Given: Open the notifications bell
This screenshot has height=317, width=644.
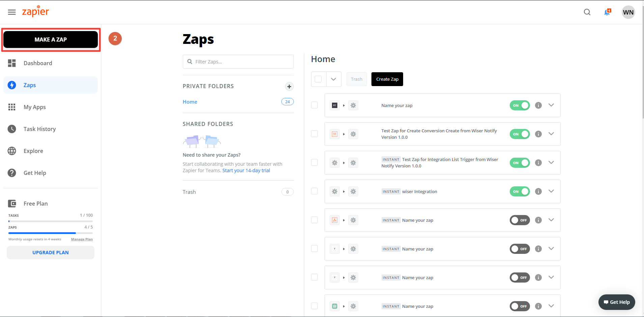Looking at the screenshot, I should click(607, 12).
